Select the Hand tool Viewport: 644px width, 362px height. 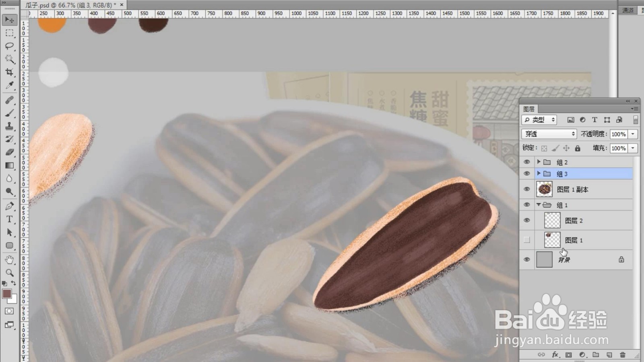[9, 260]
